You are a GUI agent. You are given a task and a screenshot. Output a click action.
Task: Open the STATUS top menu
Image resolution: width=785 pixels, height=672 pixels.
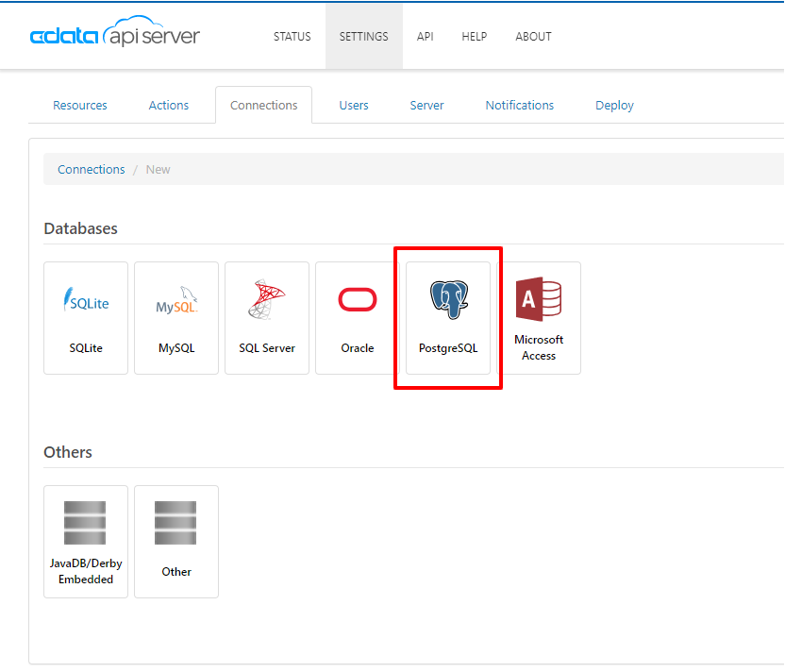click(292, 37)
